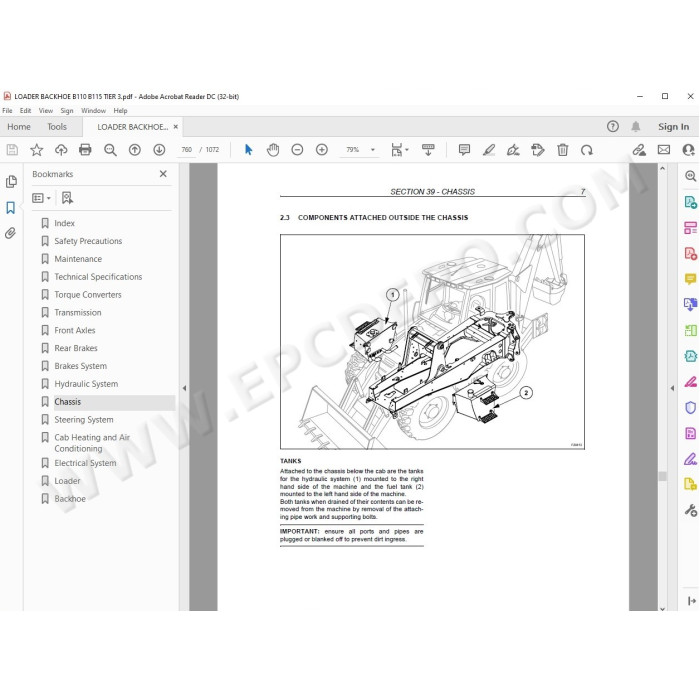This screenshot has width=700, height=700.
Task: Jump to Steering System bookmark
Action: 84,420
